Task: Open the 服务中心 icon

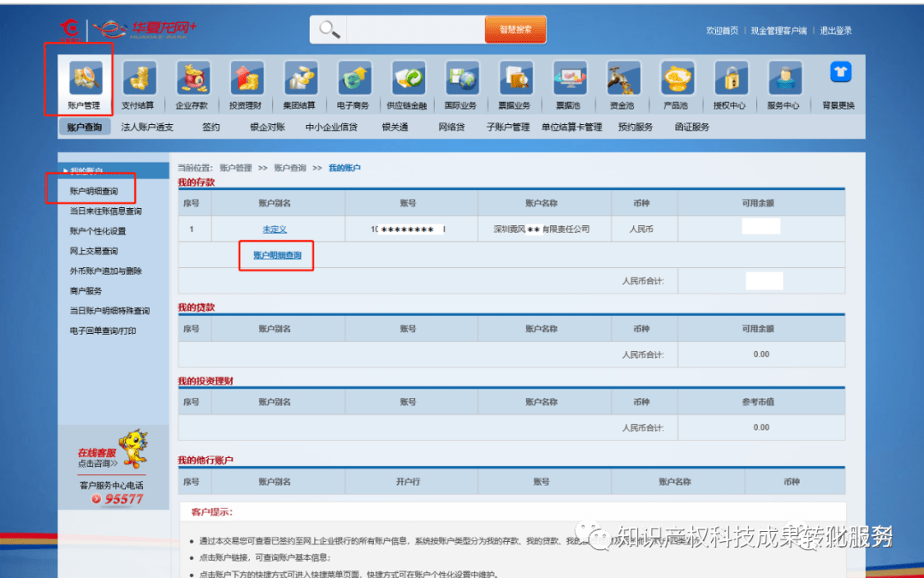Action: click(x=784, y=84)
